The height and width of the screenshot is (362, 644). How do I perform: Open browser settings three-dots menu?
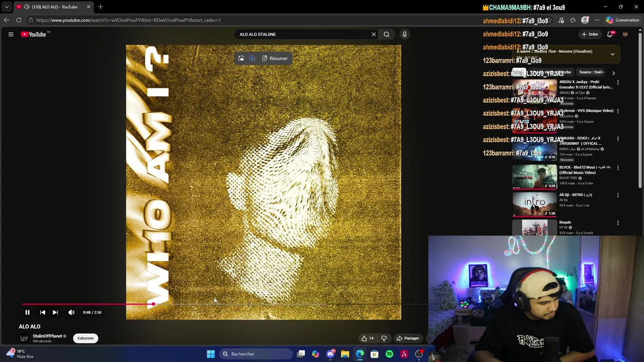pyautogui.click(x=597, y=20)
